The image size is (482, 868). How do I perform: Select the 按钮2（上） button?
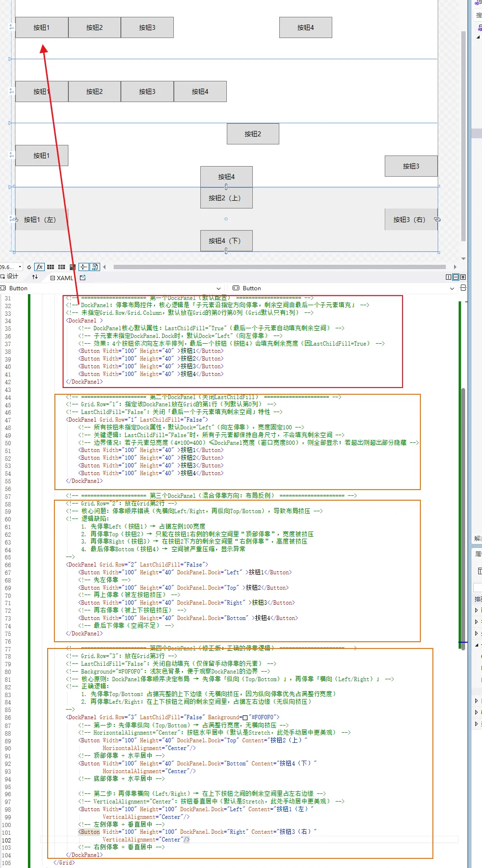point(226,198)
